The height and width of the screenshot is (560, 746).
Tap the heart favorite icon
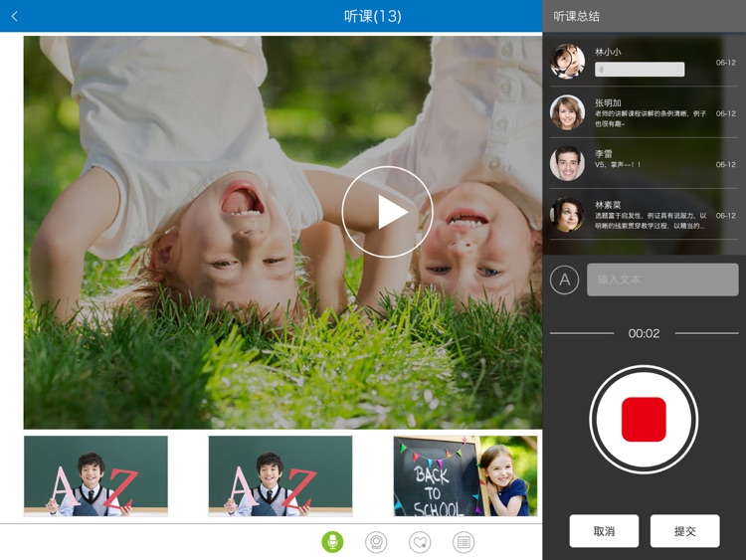pos(420,542)
